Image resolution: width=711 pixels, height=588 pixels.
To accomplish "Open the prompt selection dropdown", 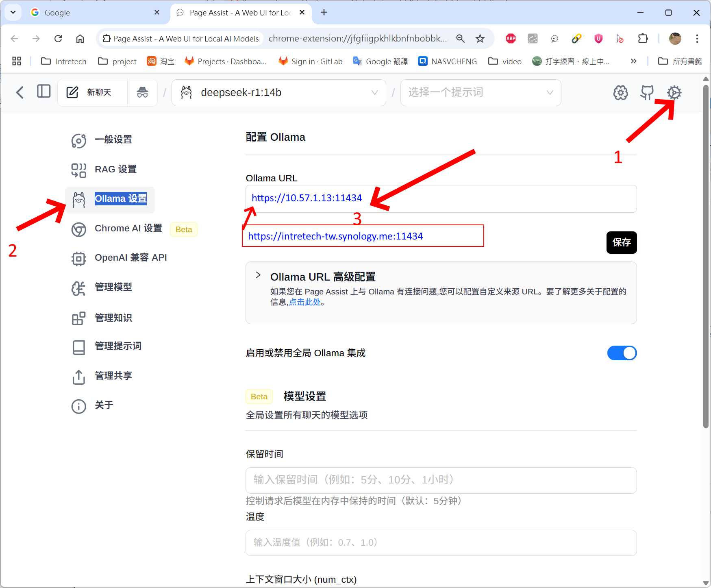I will tap(481, 93).
